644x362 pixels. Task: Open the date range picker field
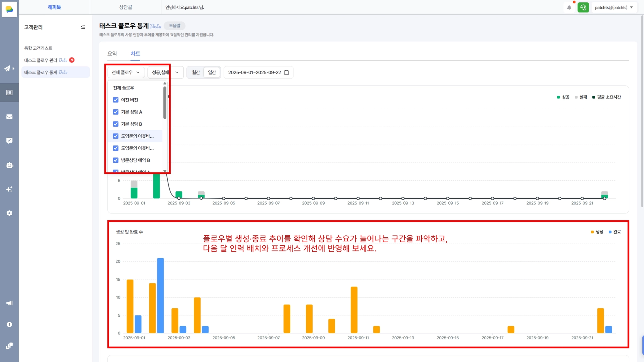point(258,72)
